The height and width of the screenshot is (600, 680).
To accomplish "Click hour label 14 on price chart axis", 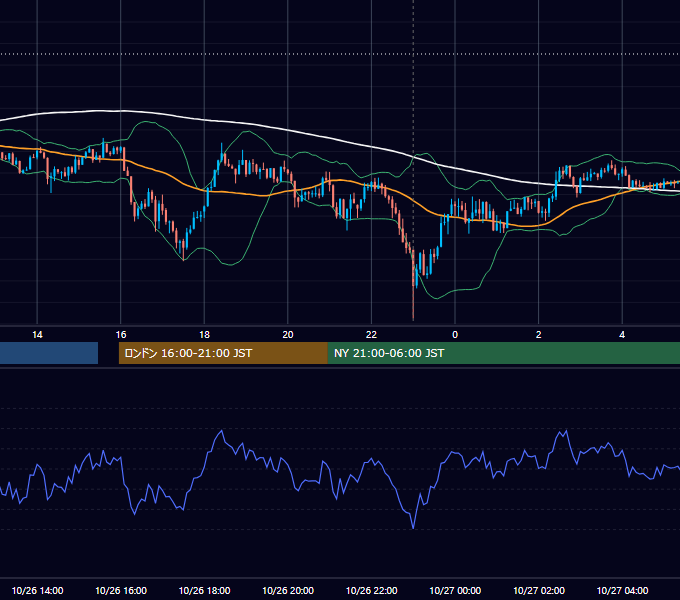I will click(37, 335).
